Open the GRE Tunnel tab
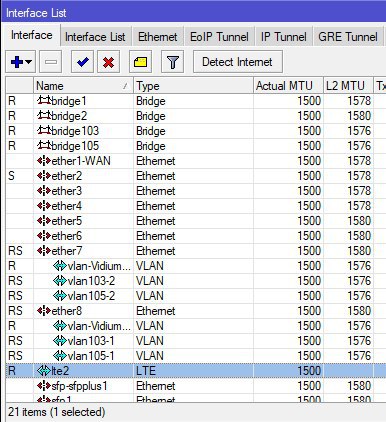The height and width of the screenshot is (422, 386). pos(348,37)
